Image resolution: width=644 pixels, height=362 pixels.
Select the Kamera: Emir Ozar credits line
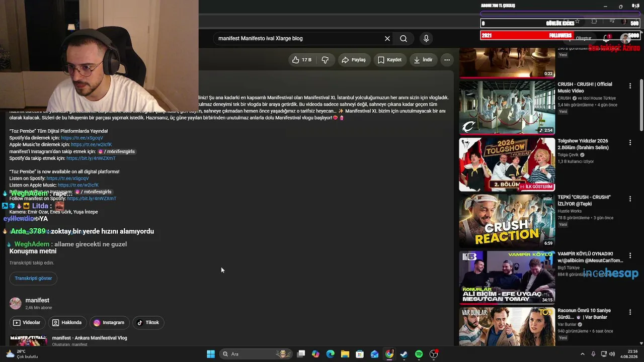tap(54, 212)
